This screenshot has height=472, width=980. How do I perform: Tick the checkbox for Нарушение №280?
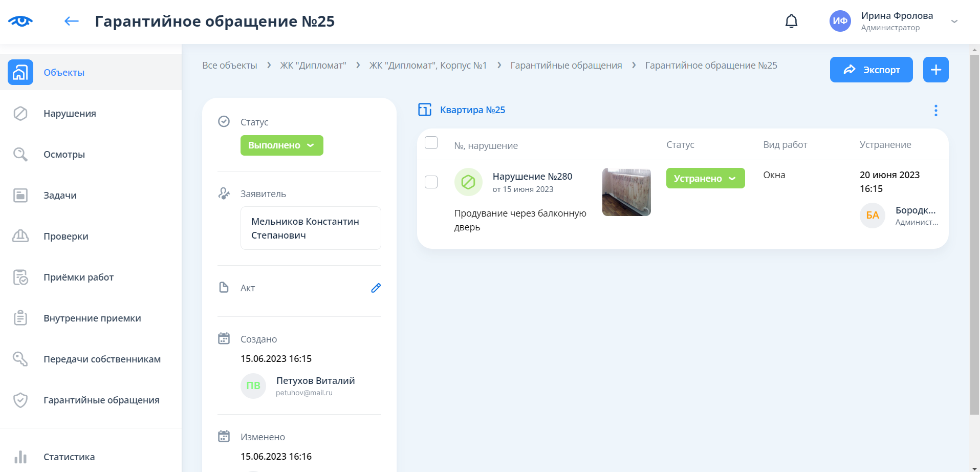click(431, 182)
